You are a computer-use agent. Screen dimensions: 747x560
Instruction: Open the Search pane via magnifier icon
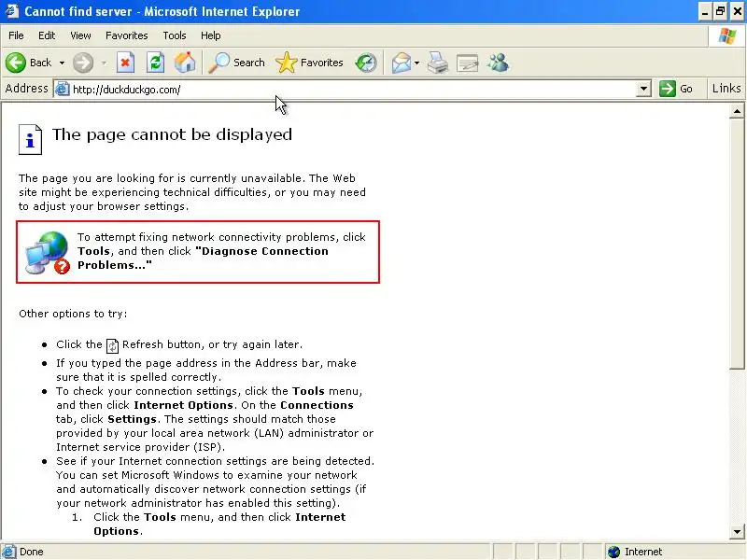219,63
